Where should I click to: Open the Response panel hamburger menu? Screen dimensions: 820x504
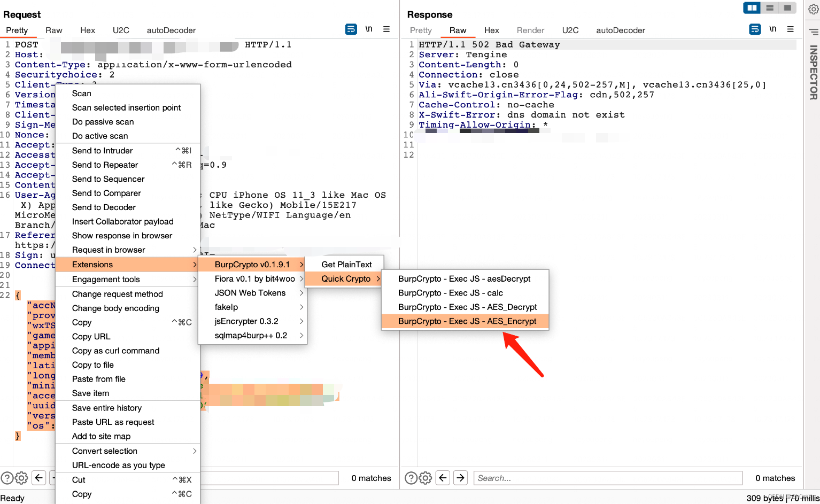point(791,29)
